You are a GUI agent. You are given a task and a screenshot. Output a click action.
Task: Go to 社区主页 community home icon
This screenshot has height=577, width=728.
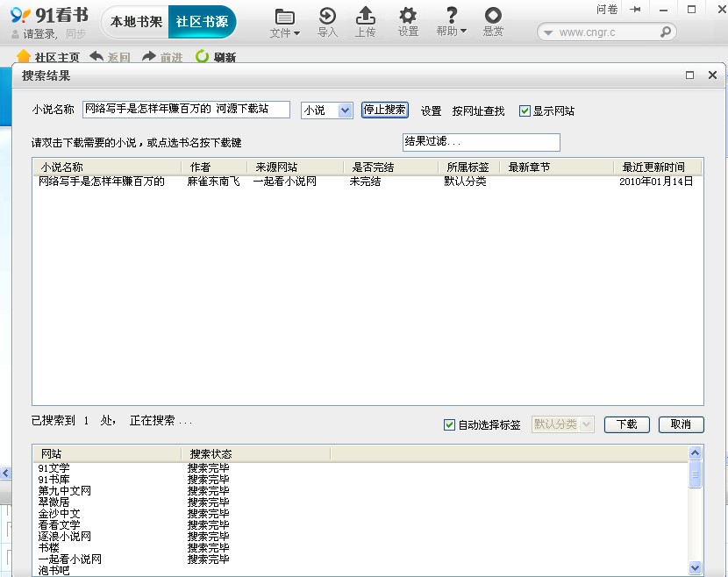coord(24,57)
